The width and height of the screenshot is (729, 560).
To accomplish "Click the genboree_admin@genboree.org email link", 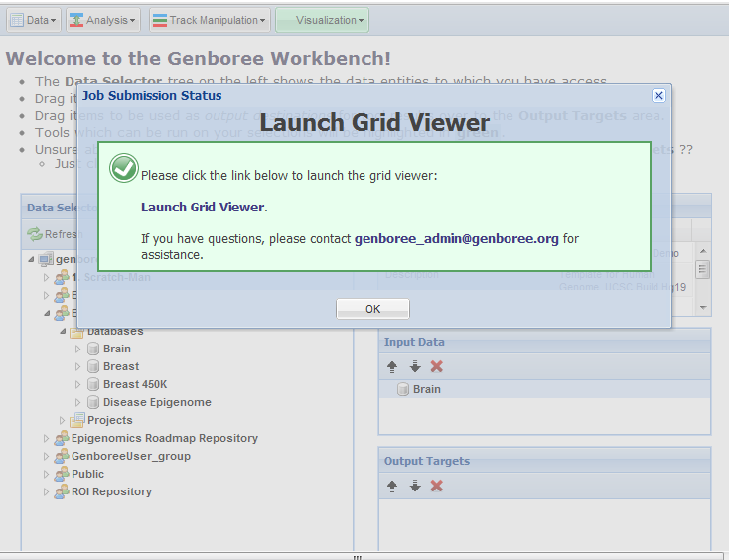I will [x=456, y=239].
